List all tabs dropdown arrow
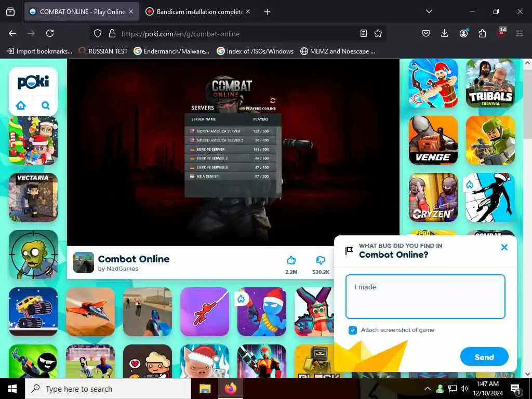This screenshot has width=532, height=399. tap(429, 11)
